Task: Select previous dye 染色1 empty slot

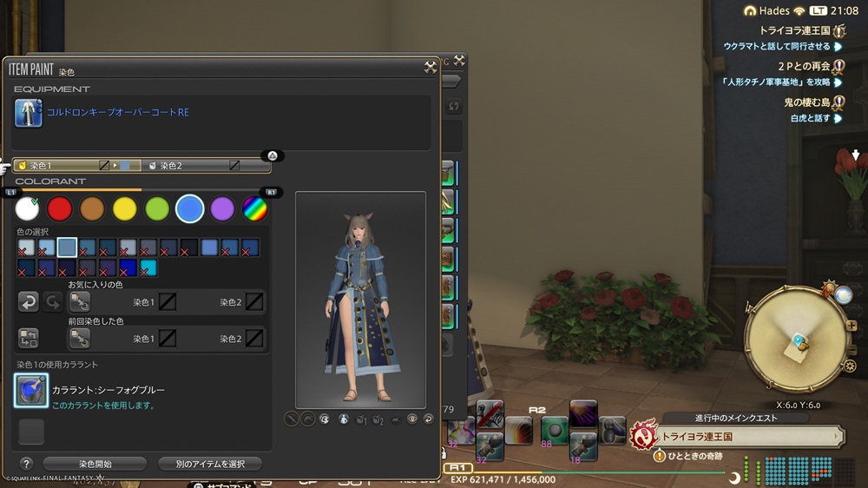Action: (x=168, y=338)
